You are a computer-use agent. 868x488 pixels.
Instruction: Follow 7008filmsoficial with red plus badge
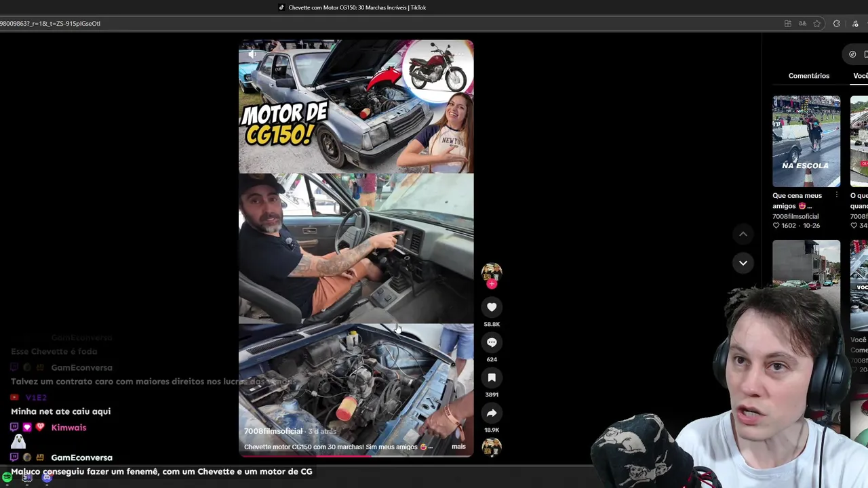[x=492, y=284]
